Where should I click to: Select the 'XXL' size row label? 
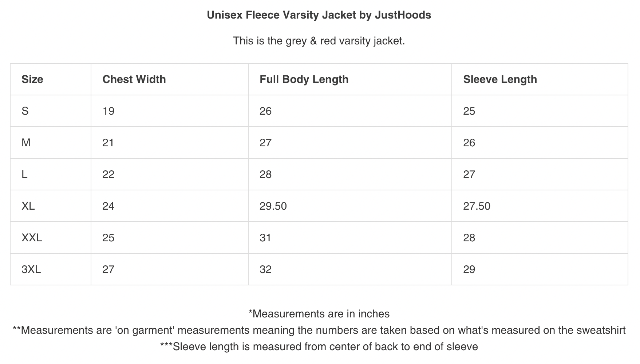click(32, 238)
